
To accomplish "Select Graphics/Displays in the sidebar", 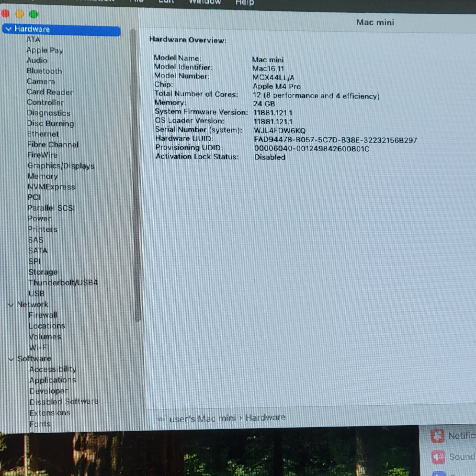I will (x=61, y=166).
